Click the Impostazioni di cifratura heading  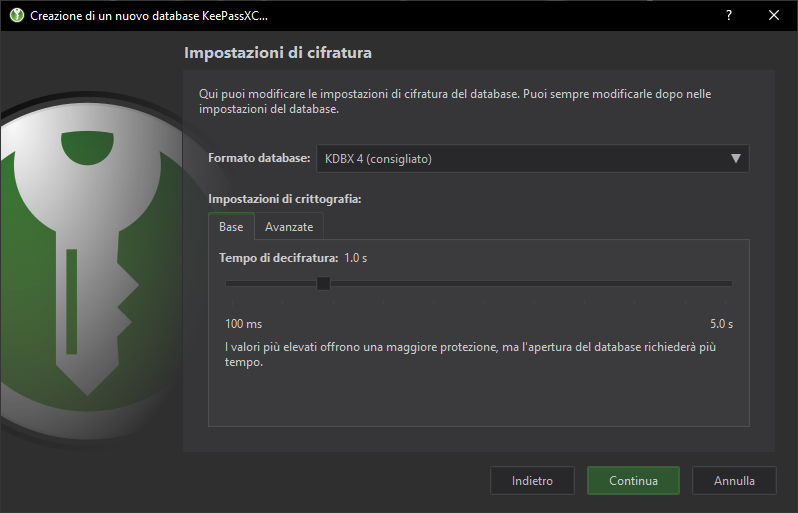(278, 52)
